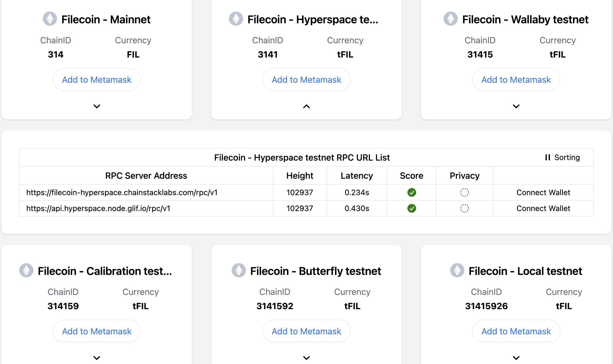The height and width of the screenshot is (364, 613).
Task: Add Butterfly testnet to Metamask
Action: pyautogui.click(x=306, y=331)
